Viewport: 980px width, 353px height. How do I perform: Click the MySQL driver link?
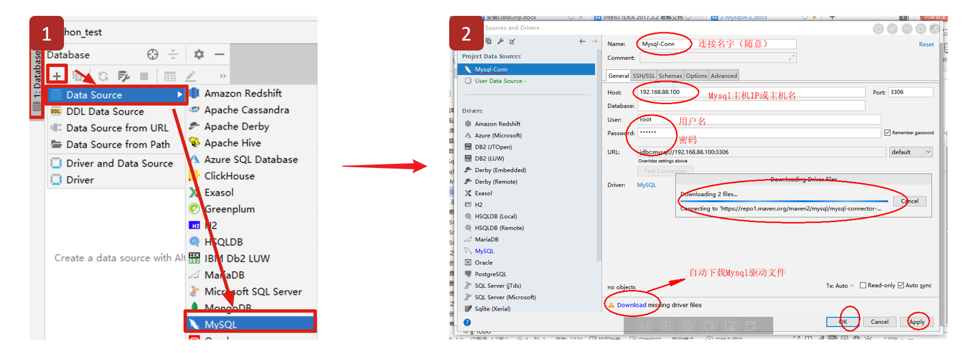click(646, 185)
